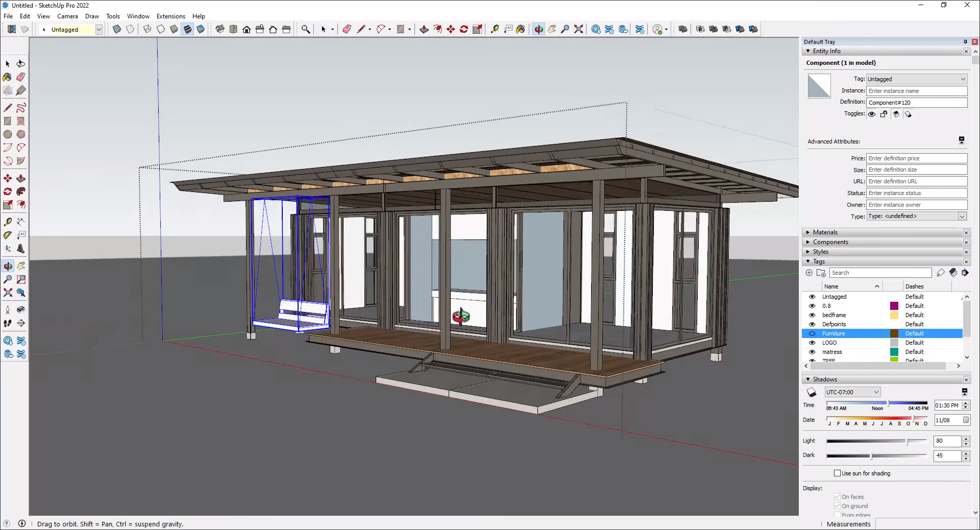Screen dimensions: 980x530
Task: Hide the bedframe tag
Action: [x=812, y=315]
